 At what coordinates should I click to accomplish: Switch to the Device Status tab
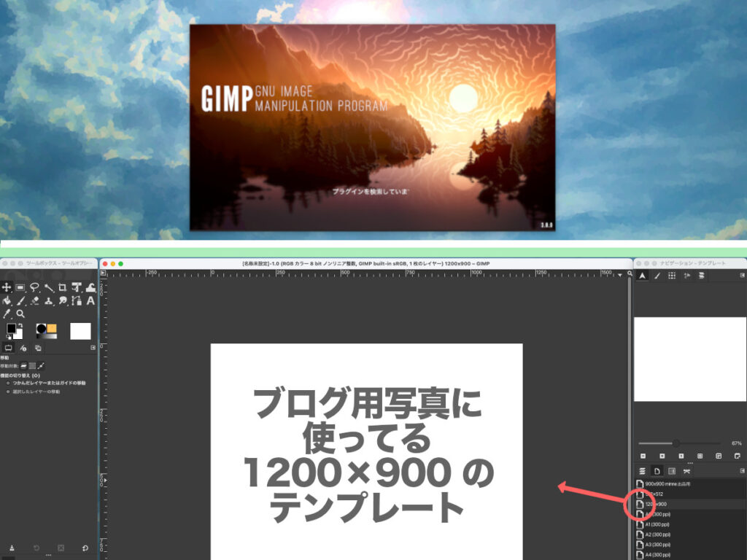coord(23,348)
